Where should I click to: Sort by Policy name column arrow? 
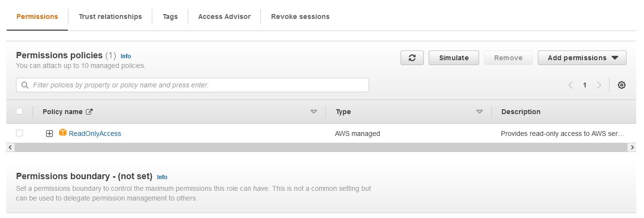(314, 112)
